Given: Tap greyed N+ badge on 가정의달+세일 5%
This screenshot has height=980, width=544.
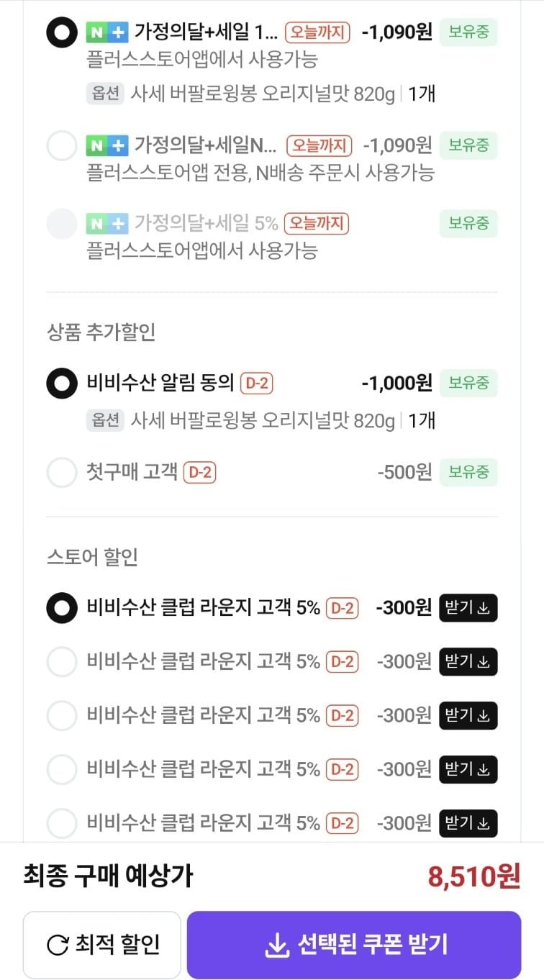Looking at the screenshot, I should pos(106,224).
